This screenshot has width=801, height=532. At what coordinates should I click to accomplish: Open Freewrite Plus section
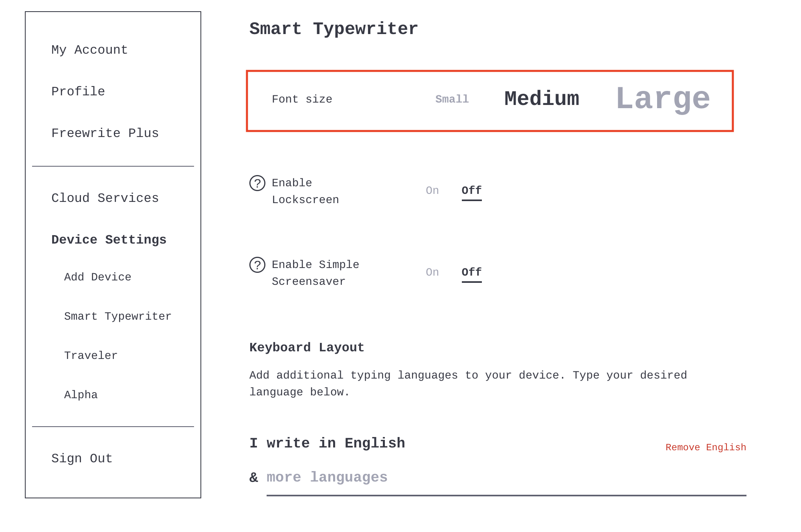click(105, 133)
